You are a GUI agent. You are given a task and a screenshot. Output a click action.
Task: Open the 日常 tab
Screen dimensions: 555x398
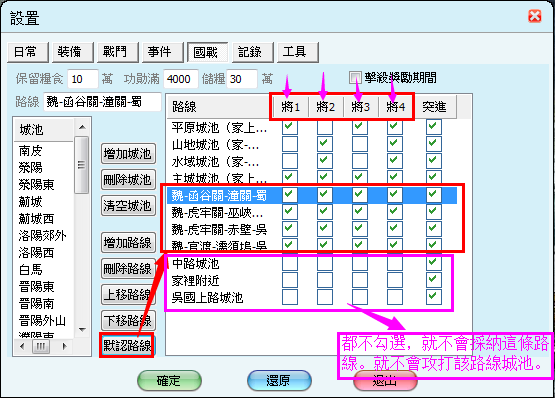click(x=28, y=52)
